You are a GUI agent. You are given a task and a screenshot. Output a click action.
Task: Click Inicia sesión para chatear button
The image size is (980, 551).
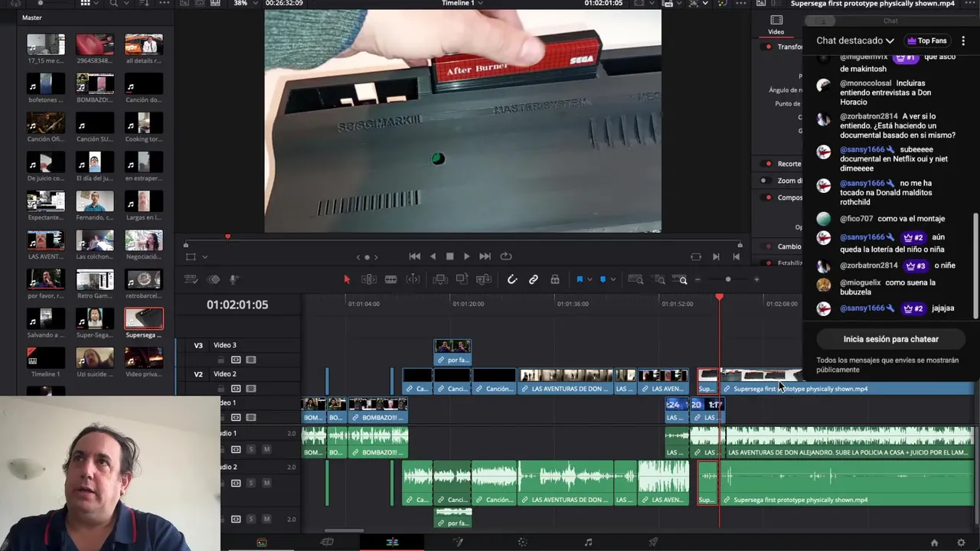pos(890,339)
